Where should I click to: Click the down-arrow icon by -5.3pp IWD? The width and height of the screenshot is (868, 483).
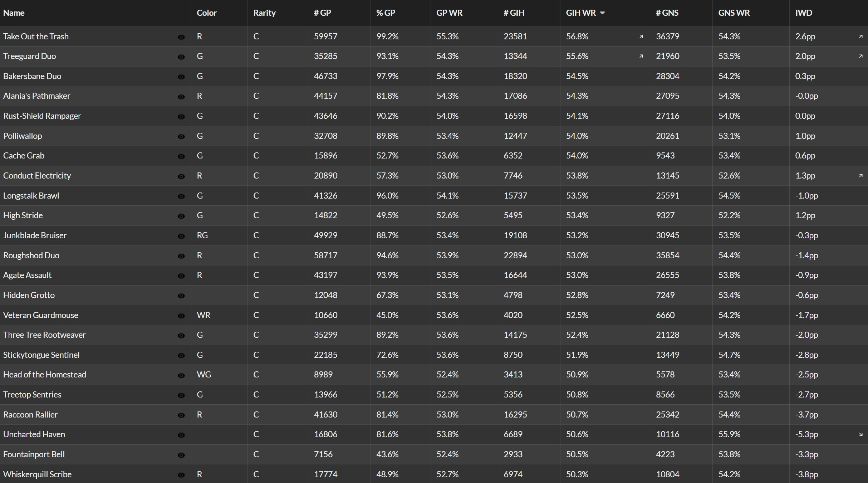click(861, 434)
